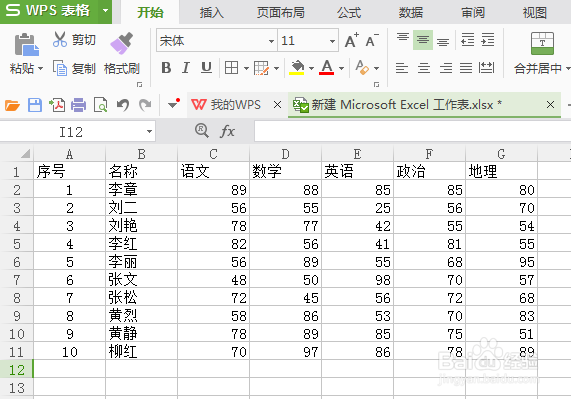Switch to the 开始 ribbon tab
The image size is (571, 399).
(150, 12)
